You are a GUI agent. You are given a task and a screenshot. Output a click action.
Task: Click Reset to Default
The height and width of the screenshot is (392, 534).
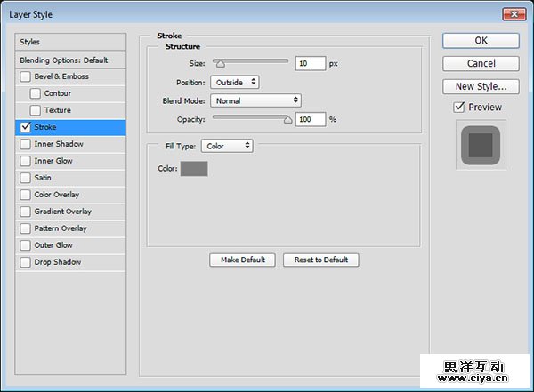point(321,260)
